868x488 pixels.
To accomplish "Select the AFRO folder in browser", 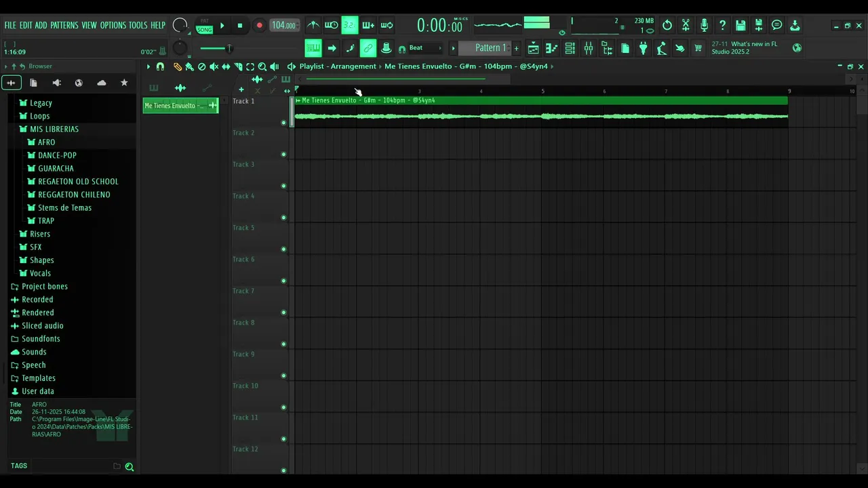I will (46, 142).
